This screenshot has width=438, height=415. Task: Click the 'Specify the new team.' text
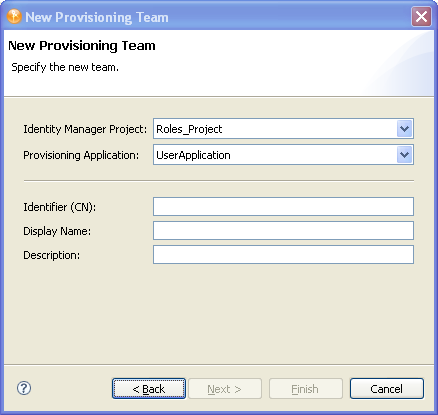65,67
